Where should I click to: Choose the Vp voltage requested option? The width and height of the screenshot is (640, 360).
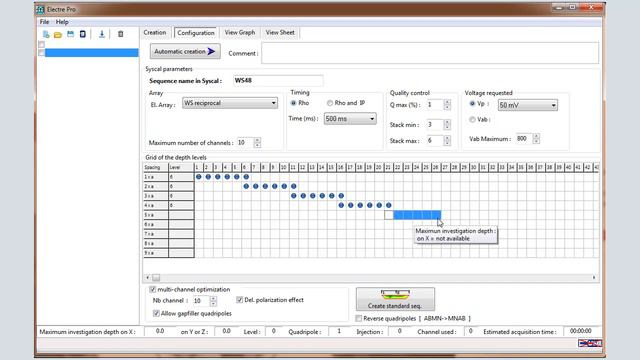point(472,104)
